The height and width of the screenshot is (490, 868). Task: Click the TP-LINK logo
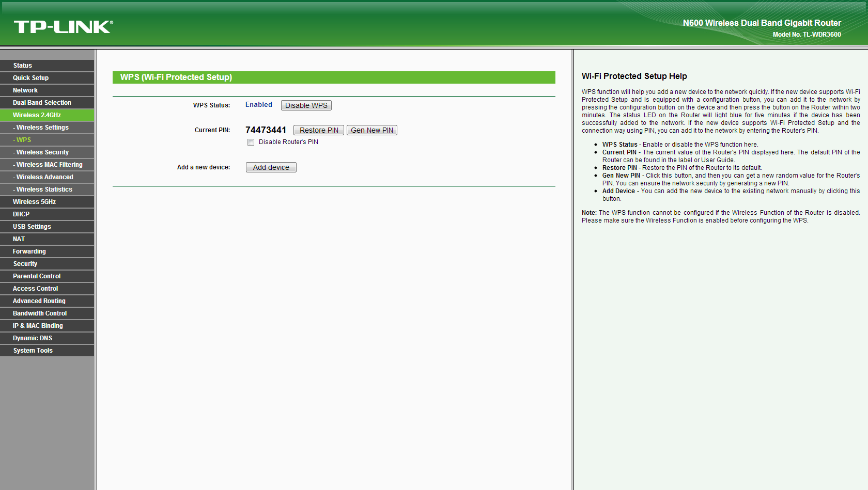pos(63,27)
